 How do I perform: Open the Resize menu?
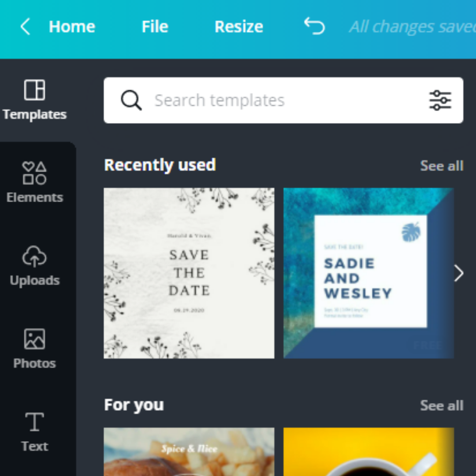(x=238, y=26)
